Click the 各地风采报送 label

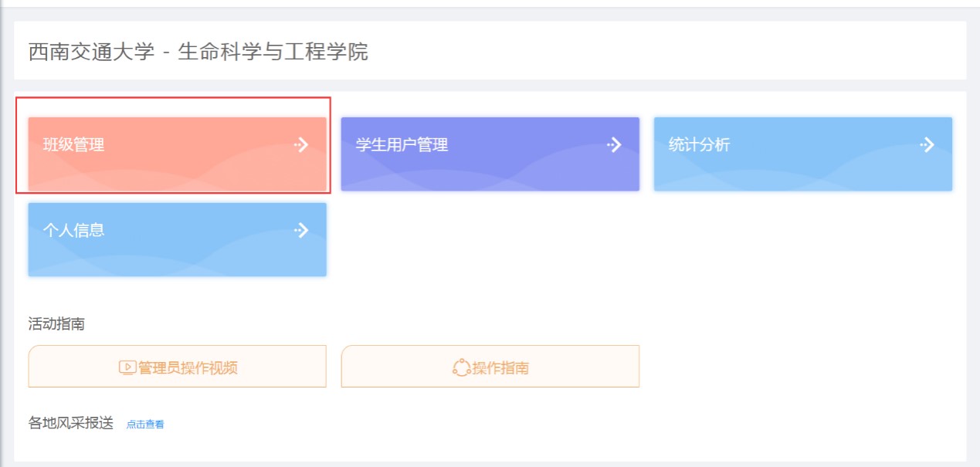(x=71, y=423)
